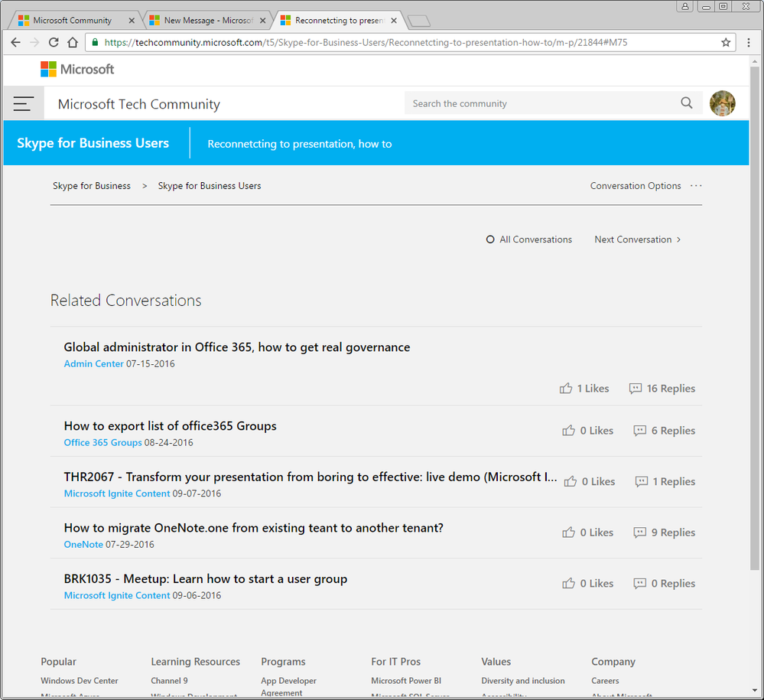Open Next Conversation link
The height and width of the screenshot is (700, 764).
(633, 239)
